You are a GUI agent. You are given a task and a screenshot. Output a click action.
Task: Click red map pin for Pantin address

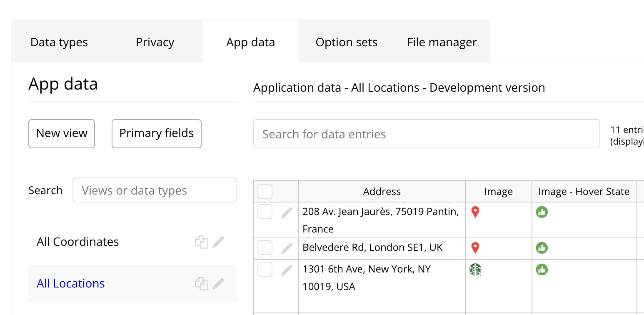(x=475, y=212)
